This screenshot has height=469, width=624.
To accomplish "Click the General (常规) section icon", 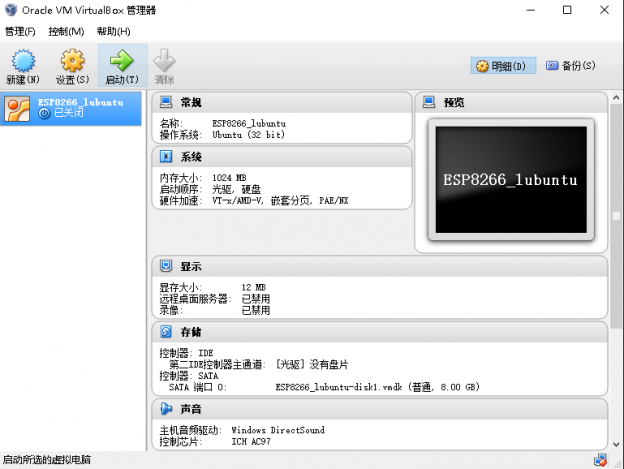I will point(166,102).
